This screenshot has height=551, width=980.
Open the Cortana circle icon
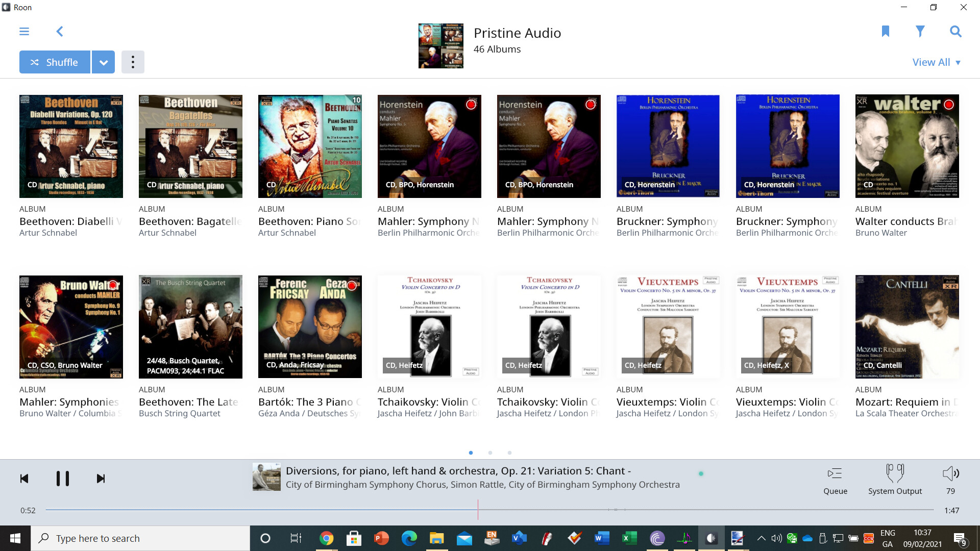(265, 538)
